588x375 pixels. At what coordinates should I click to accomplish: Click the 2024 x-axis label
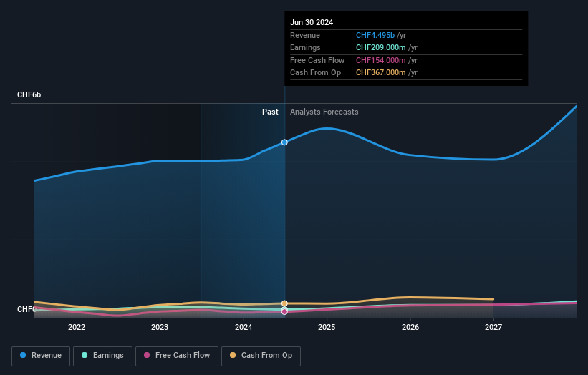point(244,328)
